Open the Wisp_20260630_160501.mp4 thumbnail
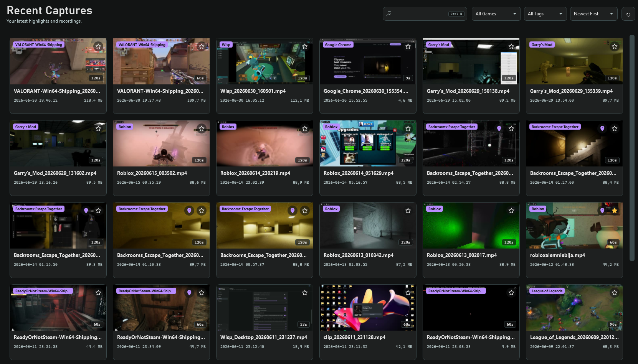 pyautogui.click(x=264, y=61)
